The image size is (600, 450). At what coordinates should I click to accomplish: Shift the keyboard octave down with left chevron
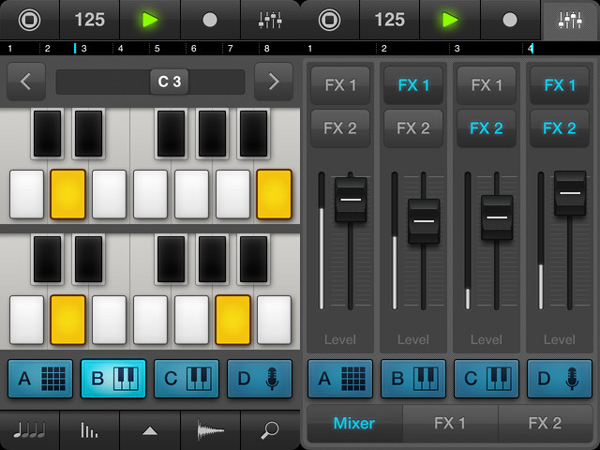coord(26,82)
